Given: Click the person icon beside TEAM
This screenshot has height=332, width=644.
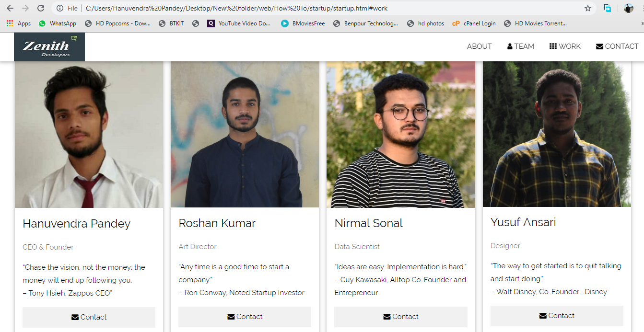Looking at the screenshot, I should pyautogui.click(x=509, y=46).
